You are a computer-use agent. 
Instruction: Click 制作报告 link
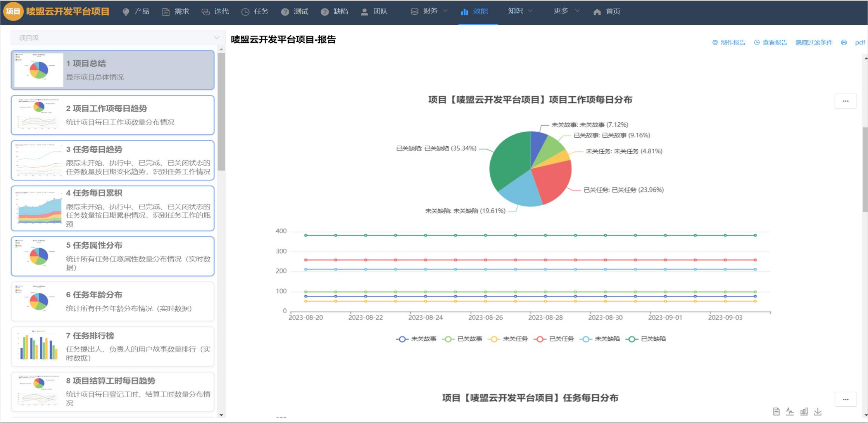[x=729, y=42]
